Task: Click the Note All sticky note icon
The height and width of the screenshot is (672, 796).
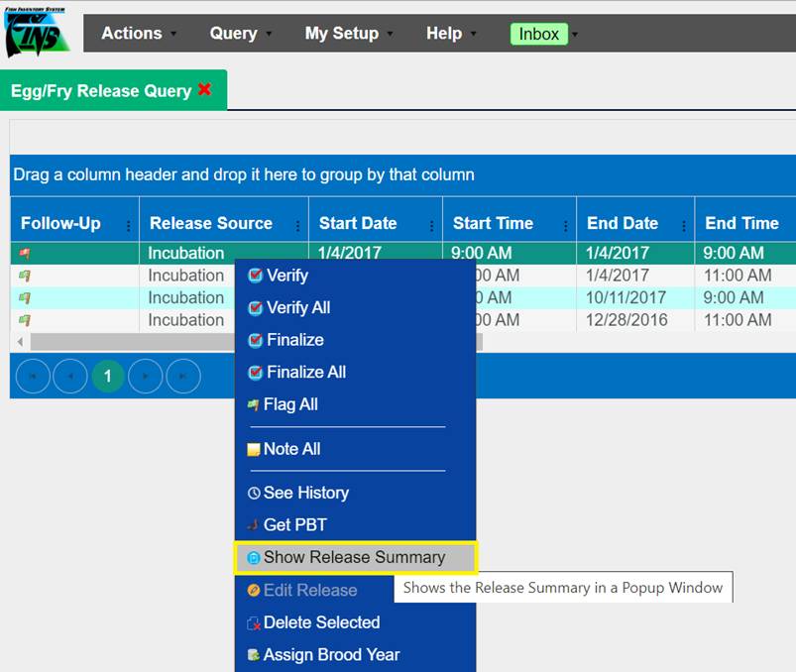Action: pyautogui.click(x=255, y=450)
